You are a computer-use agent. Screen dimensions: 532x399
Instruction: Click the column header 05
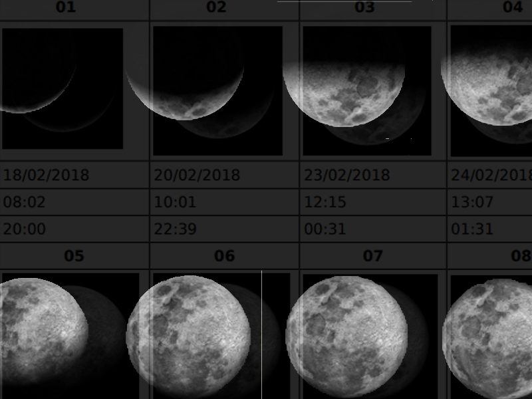74,256
